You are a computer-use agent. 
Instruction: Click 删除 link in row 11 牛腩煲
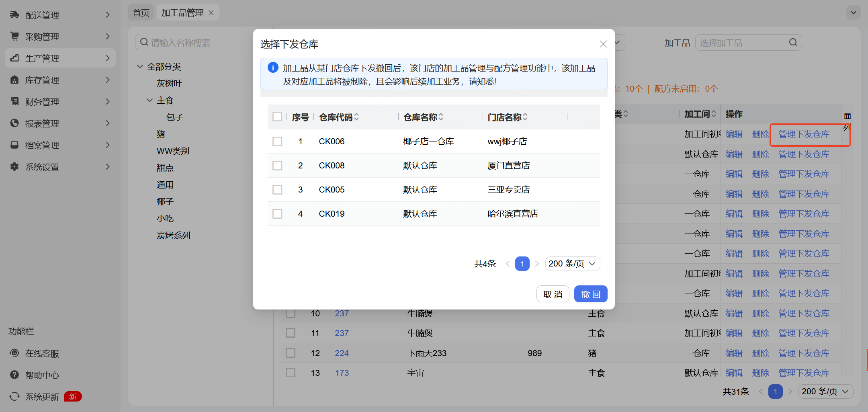(x=761, y=333)
